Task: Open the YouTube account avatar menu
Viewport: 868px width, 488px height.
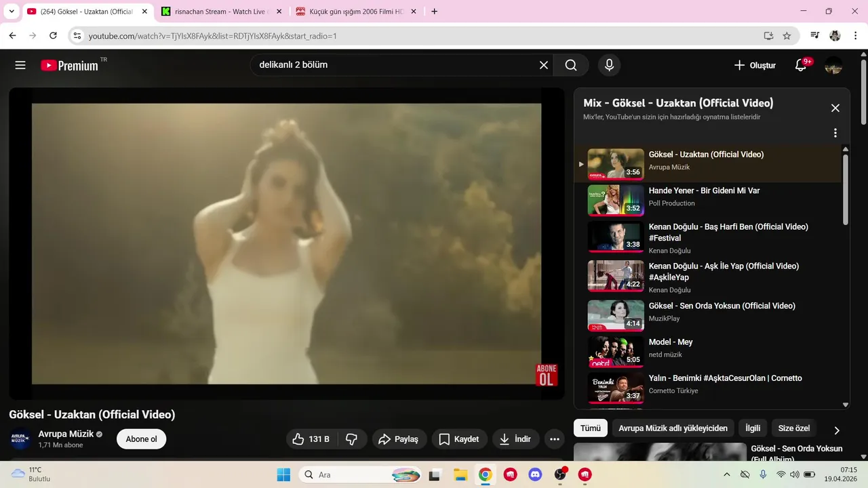Action: (x=833, y=65)
